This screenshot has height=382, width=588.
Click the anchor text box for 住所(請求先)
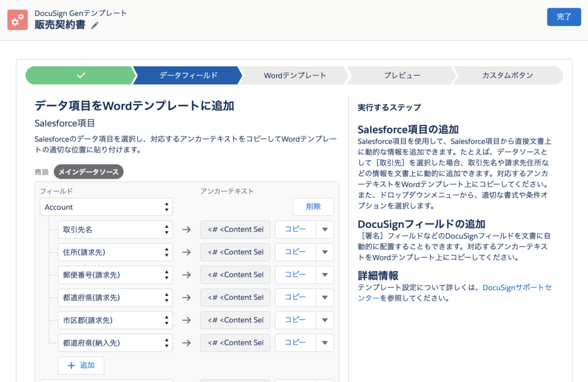[x=235, y=252]
